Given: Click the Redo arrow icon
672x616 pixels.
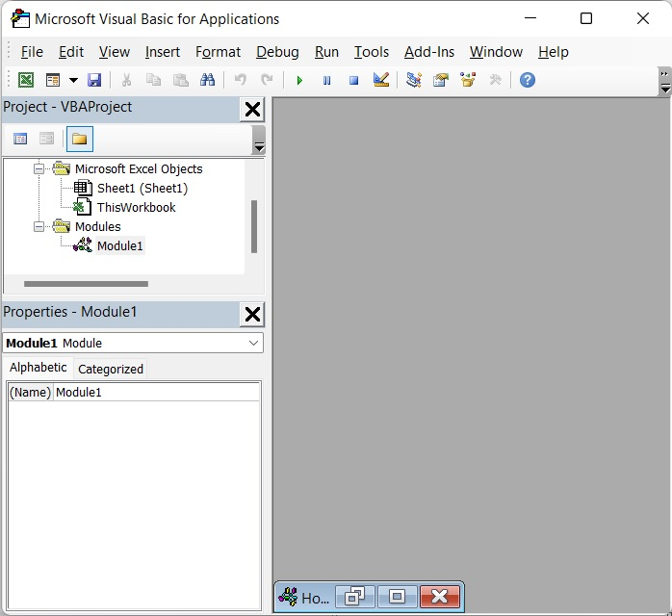Looking at the screenshot, I should tap(267, 80).
